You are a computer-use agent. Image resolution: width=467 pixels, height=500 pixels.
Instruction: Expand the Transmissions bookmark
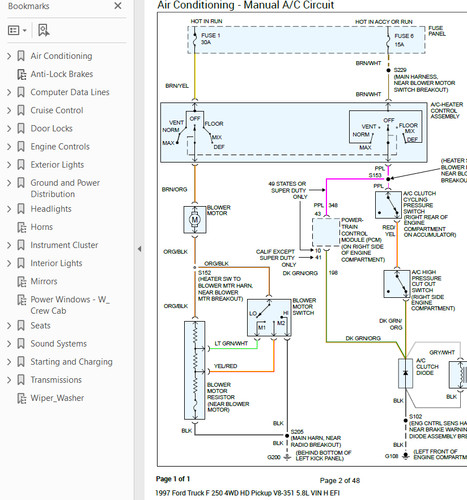point(9,380)
